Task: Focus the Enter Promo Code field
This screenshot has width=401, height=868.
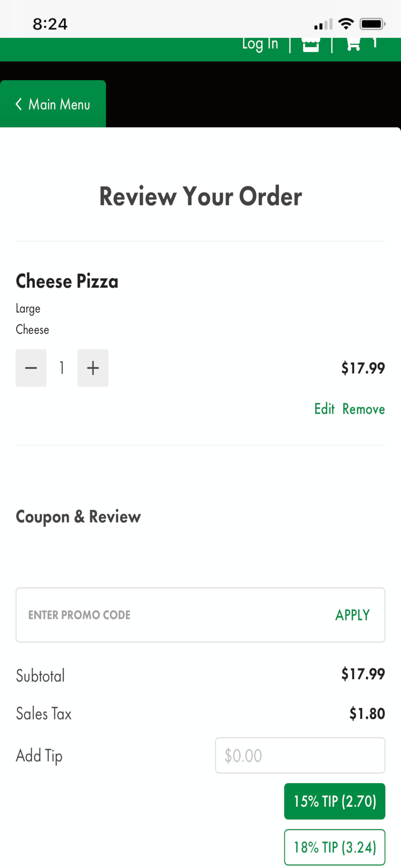Action: click(x=174, y=615)
